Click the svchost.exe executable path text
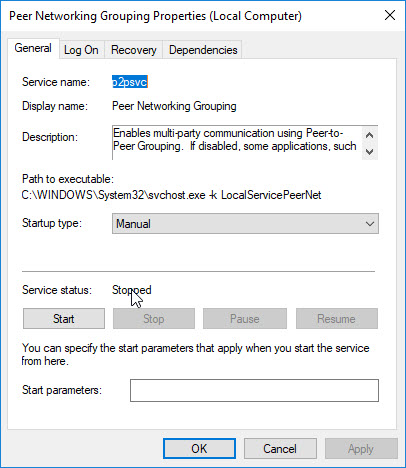Screen dimensions: 406x468 point(171,195)
